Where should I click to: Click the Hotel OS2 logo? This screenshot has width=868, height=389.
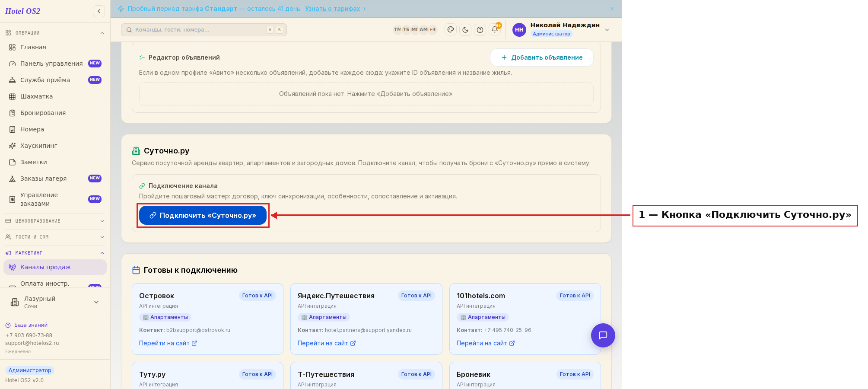click(x=22, y=11)
